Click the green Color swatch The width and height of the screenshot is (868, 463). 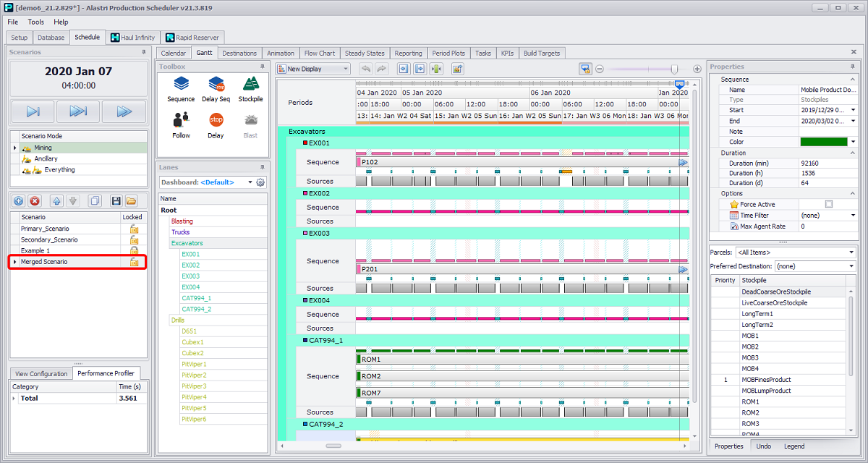pyautogui.click(x=824, y=142)
